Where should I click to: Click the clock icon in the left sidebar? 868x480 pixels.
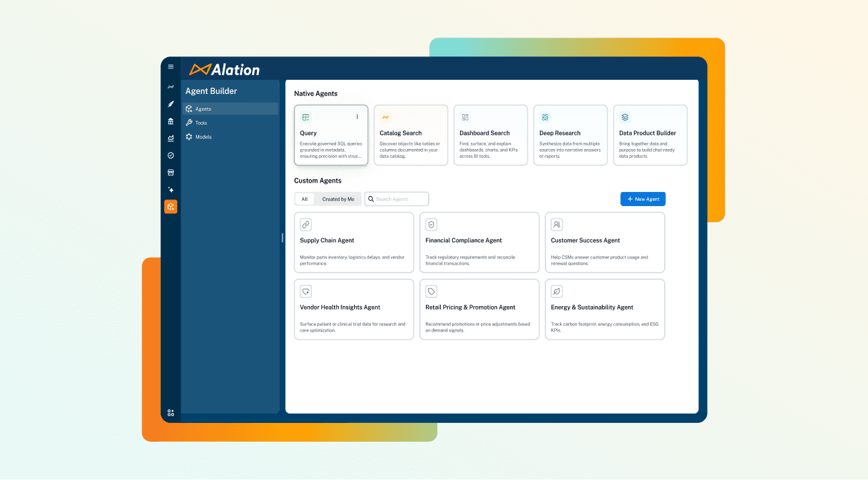170,155
